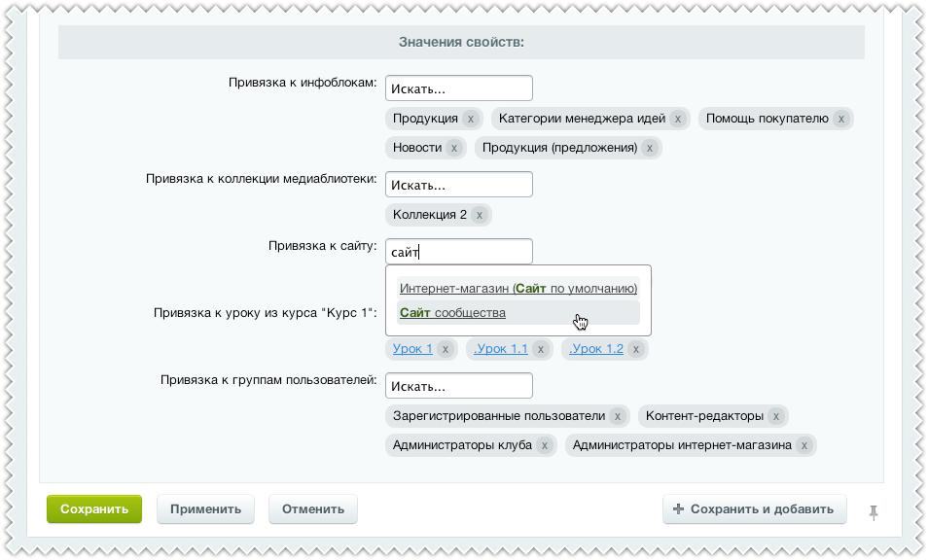Click the pin icon to dock the panel
928x560 pixels.
point(874,508)
